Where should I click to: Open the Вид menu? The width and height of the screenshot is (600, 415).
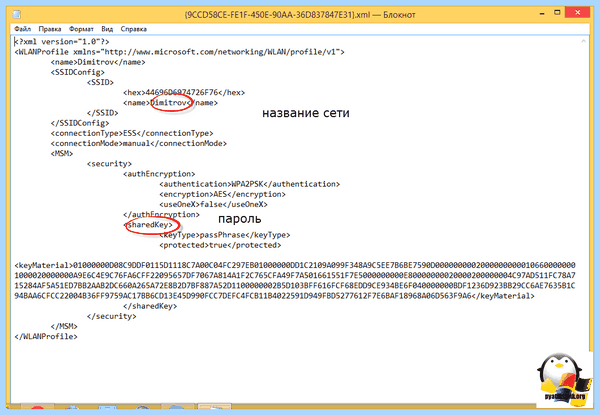click(107, 29)
